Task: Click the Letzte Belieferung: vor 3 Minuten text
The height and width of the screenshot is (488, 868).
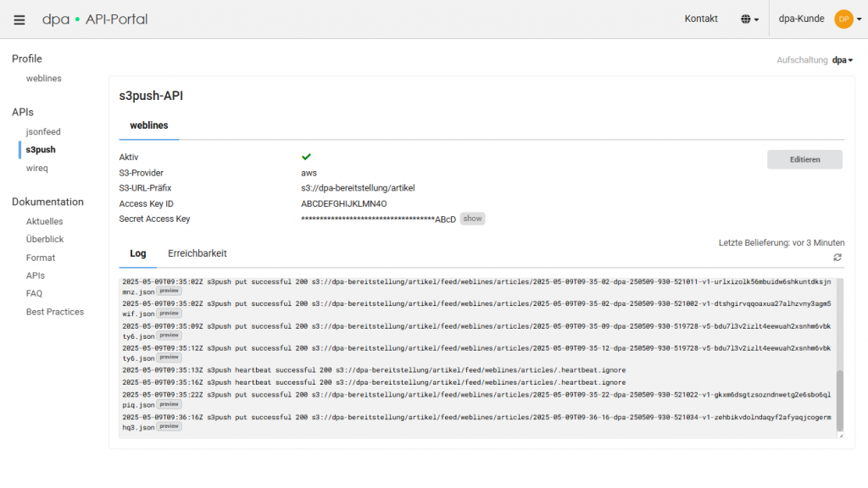Action: pos(782,243)
